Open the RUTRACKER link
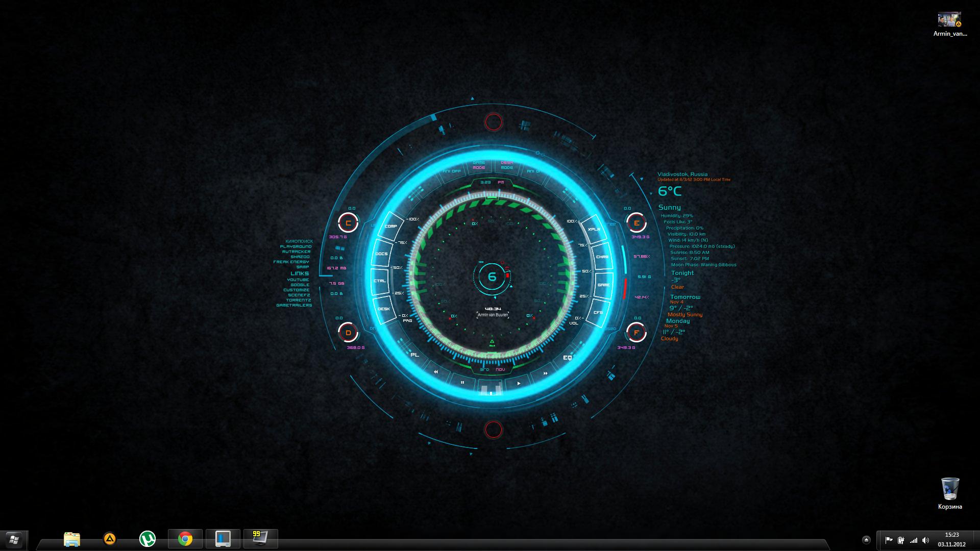The image size is (980, 551). [x=296, y=252]
